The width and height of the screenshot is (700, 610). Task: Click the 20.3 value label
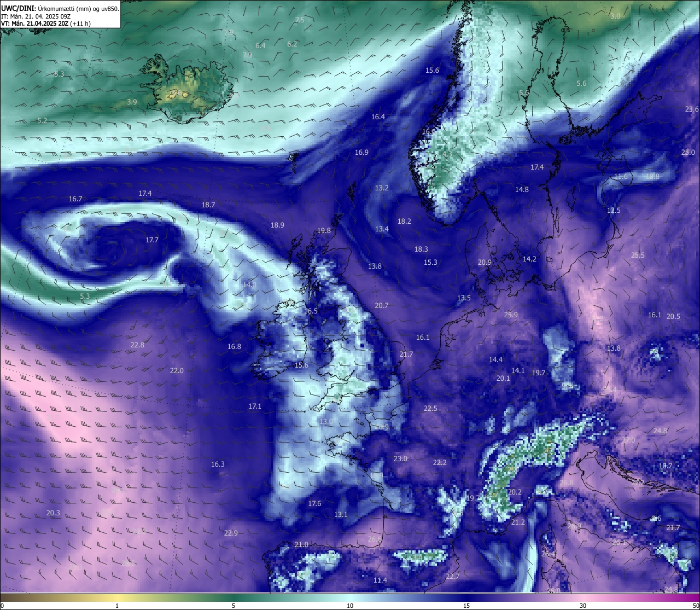pos(53,513)
